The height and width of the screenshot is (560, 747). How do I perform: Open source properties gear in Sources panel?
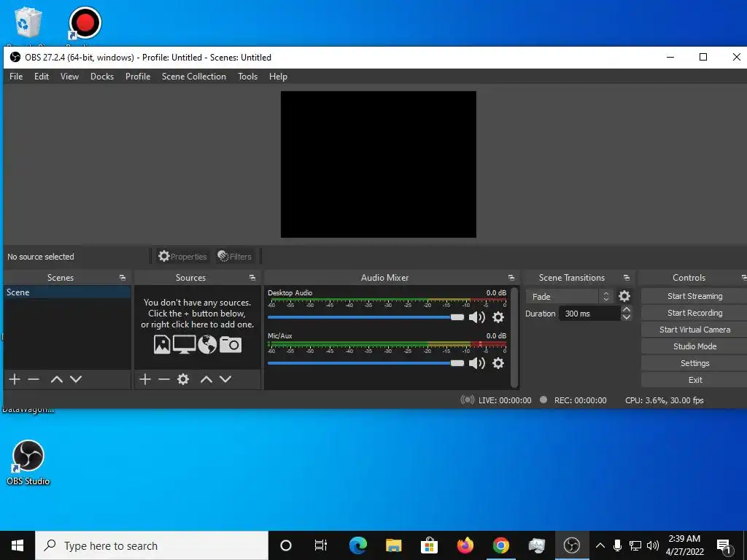coord(183,379)
